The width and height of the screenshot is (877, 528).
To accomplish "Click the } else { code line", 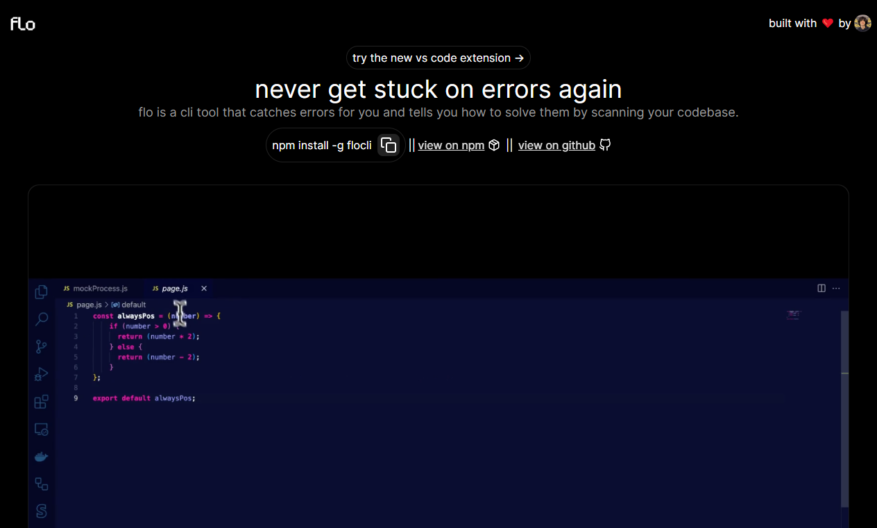I will pos(125,347).
